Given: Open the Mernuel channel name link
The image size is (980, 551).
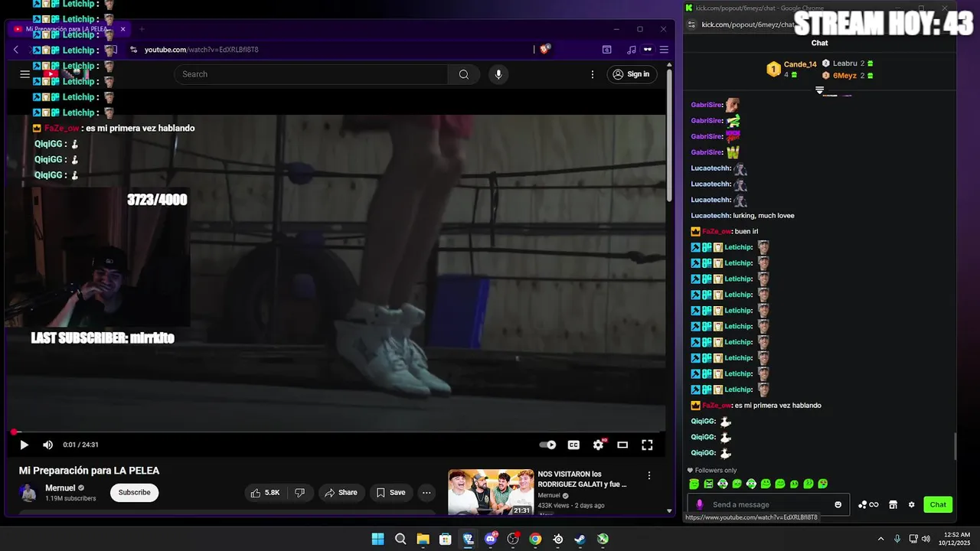Looking at the screenshot, I should tap(61, 487).
